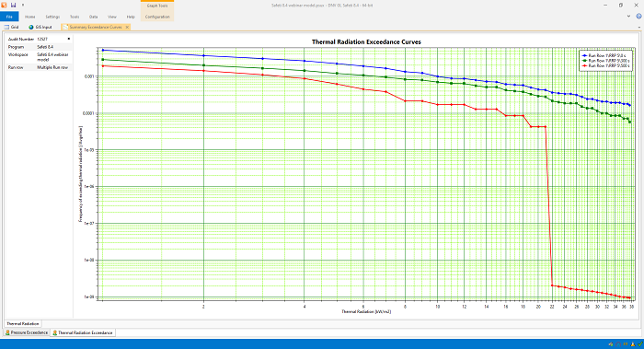
Task: Click the y-axis frequency label
Action: [81, 175]
